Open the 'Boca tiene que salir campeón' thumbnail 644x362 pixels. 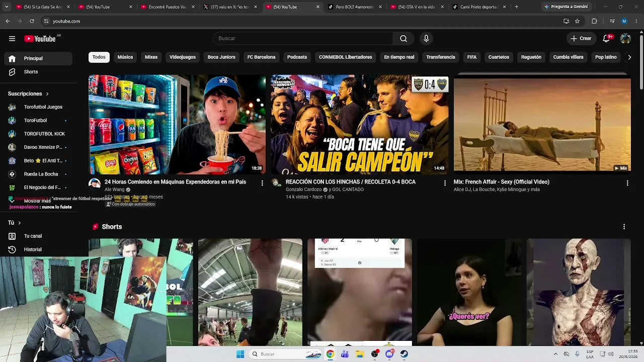(360, 125)
